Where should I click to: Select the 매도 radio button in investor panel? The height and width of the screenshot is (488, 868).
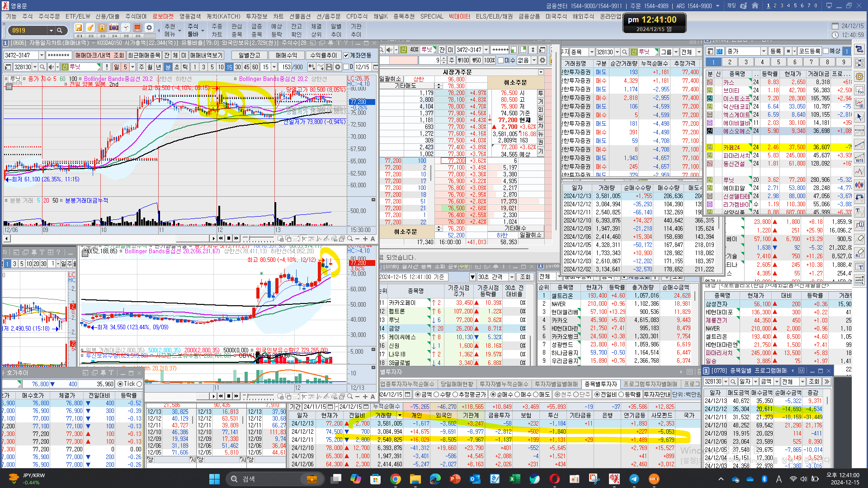click(535, 394)
